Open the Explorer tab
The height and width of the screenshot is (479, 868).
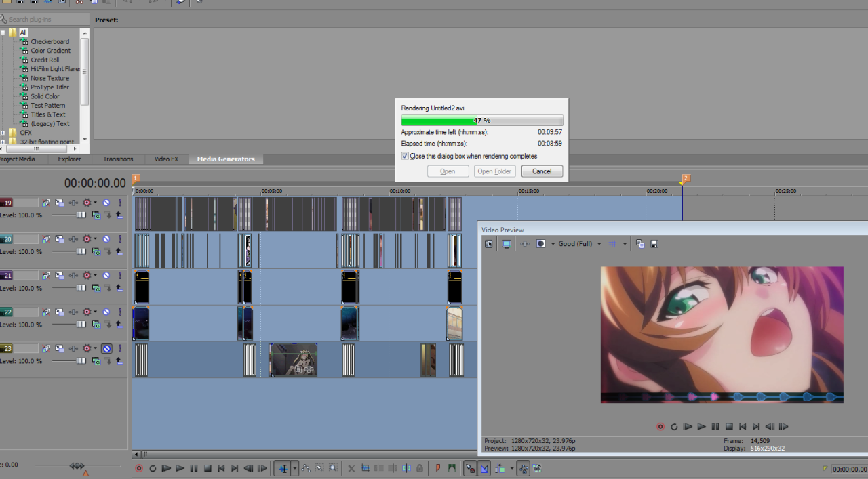[x=69, y=159]
